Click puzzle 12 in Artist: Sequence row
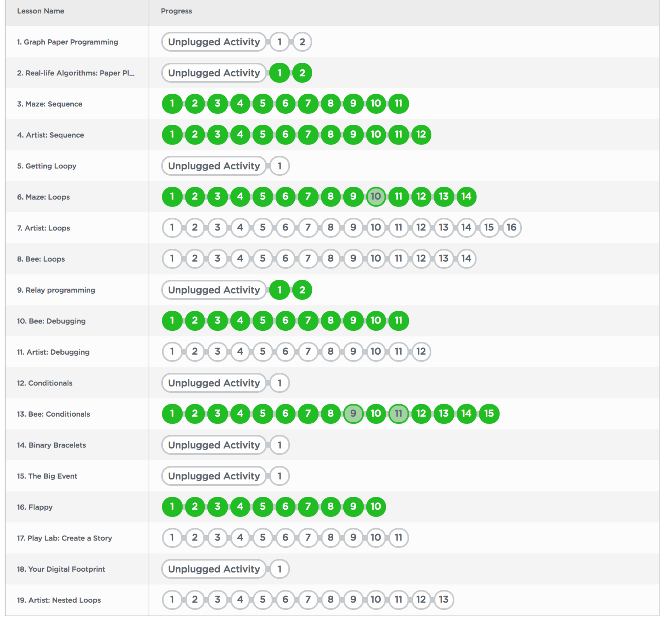 click(x=421, y=135)
